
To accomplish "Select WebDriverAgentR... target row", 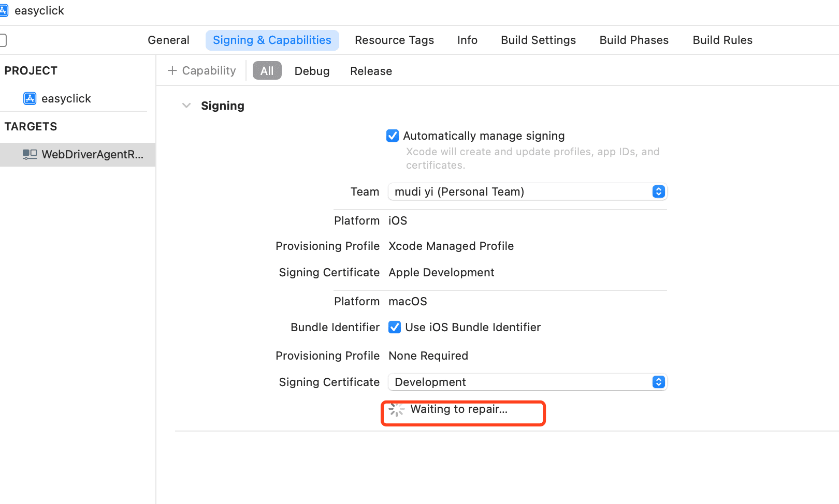I will point(78,154).
